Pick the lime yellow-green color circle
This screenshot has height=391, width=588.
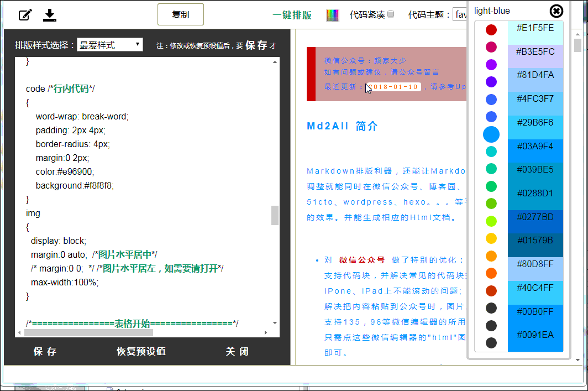pos(491,221)
